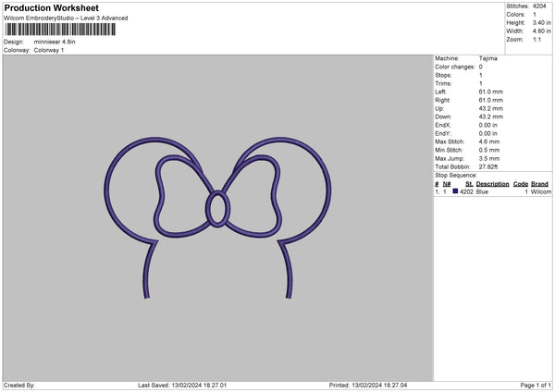Click the stitch count 4202 in stop sequence
This screenshot has height=392, width=555.
click(x=466, y=191)
